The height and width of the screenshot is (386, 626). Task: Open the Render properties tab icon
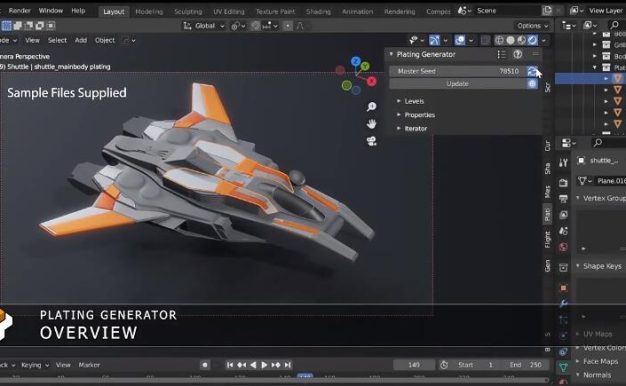(563, 183)
